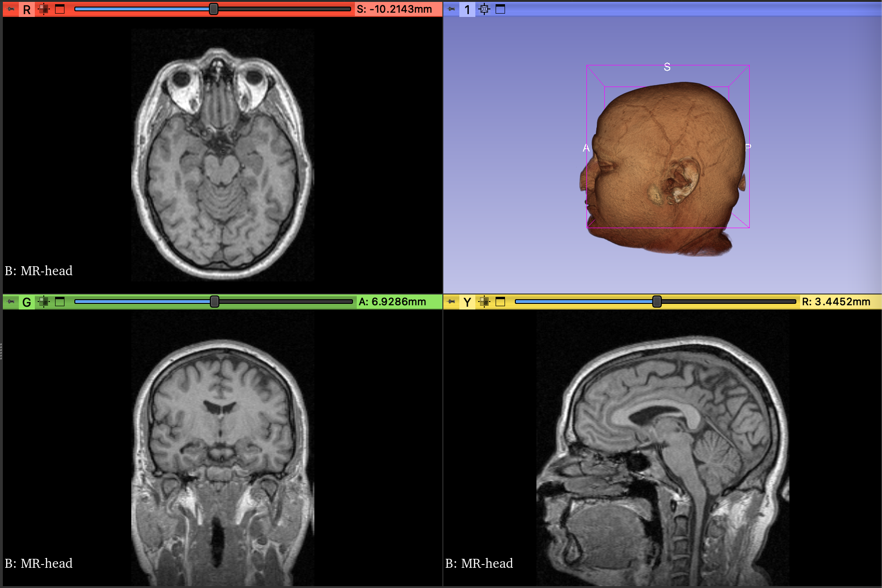Maximize the Yellow slice view
Viewport: 882px width, 588px height.
tap(500, 302)
